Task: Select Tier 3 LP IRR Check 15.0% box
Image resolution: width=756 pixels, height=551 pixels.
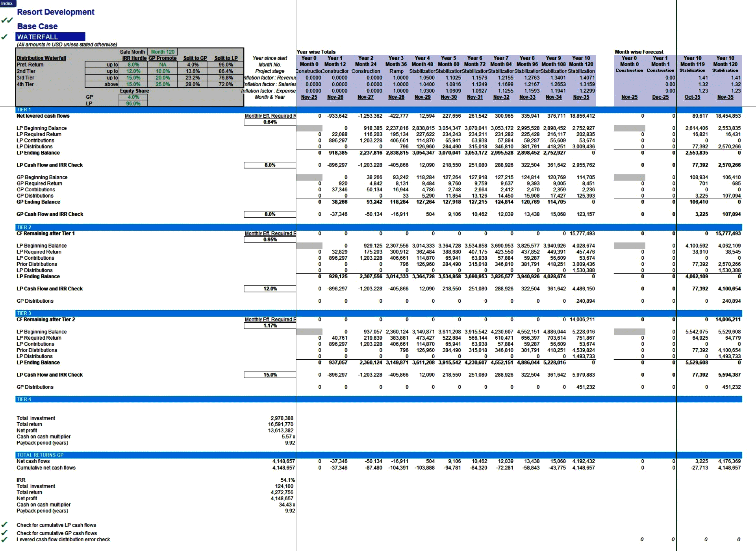Action: point(270,375)
